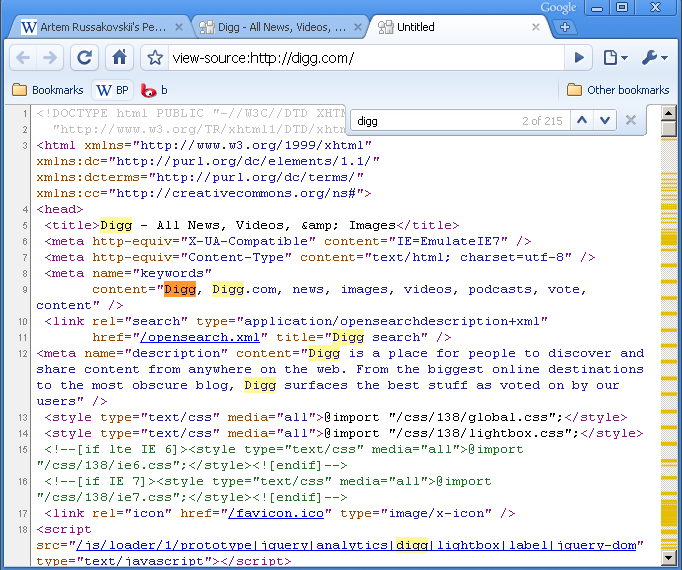682x570 pixels.
Task: Switch to the Artem Russakovskii's tab
Action: (x=98, y=27)
